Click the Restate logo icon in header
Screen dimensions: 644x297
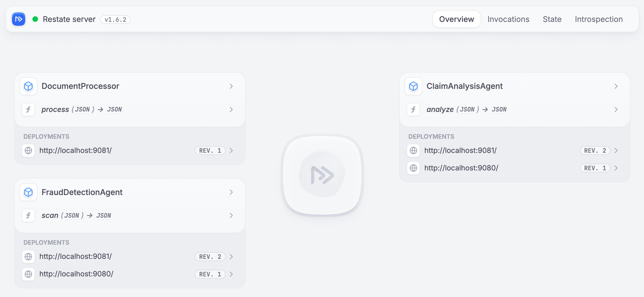tap(19, 19)
